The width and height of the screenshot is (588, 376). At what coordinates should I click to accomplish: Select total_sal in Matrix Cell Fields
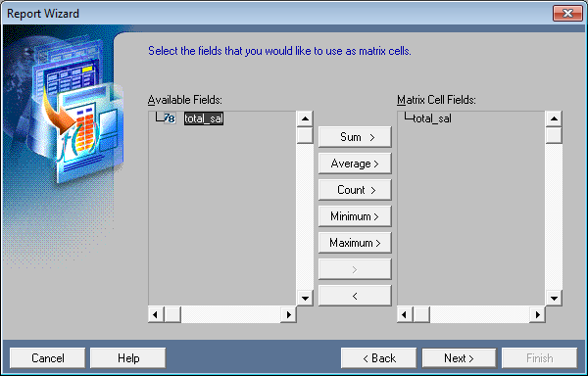pos(432,118)
